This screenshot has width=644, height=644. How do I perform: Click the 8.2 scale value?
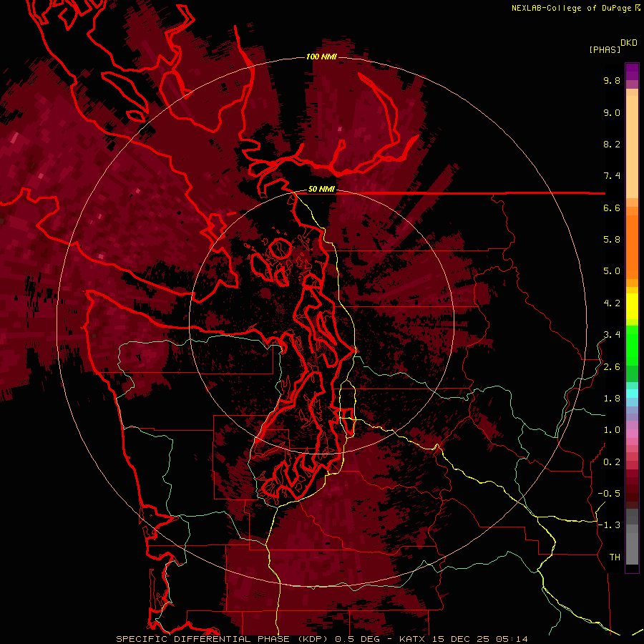[612, 144]
